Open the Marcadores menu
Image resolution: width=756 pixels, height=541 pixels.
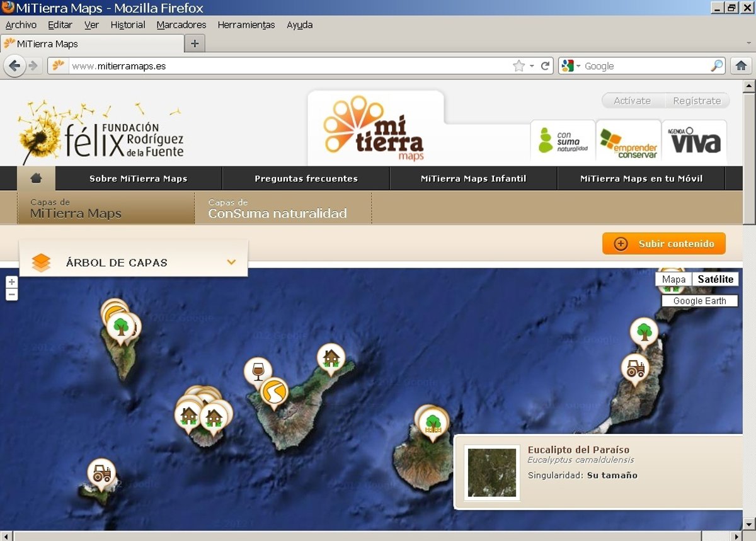pyautogui.click(x=181, y=25)
